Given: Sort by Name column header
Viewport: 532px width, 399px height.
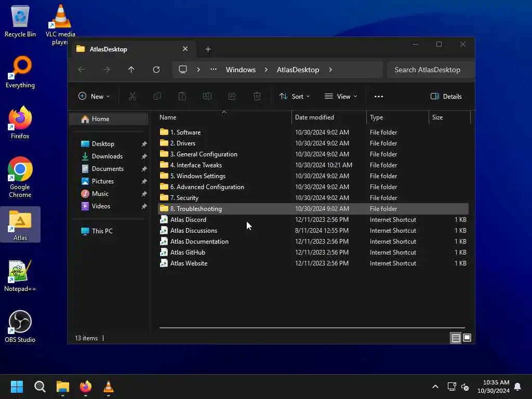Looking at the screenshot, I should [x=224, y=117].
